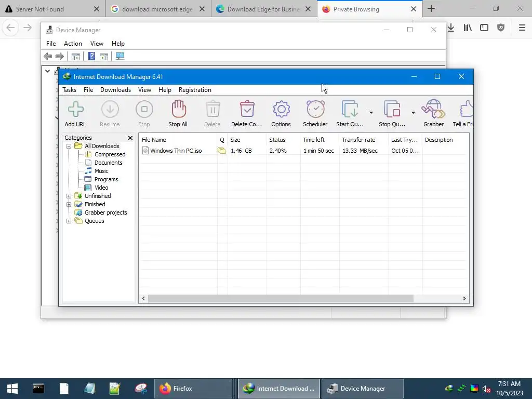Sort by Description column header
532x399 pixels.
445,140
